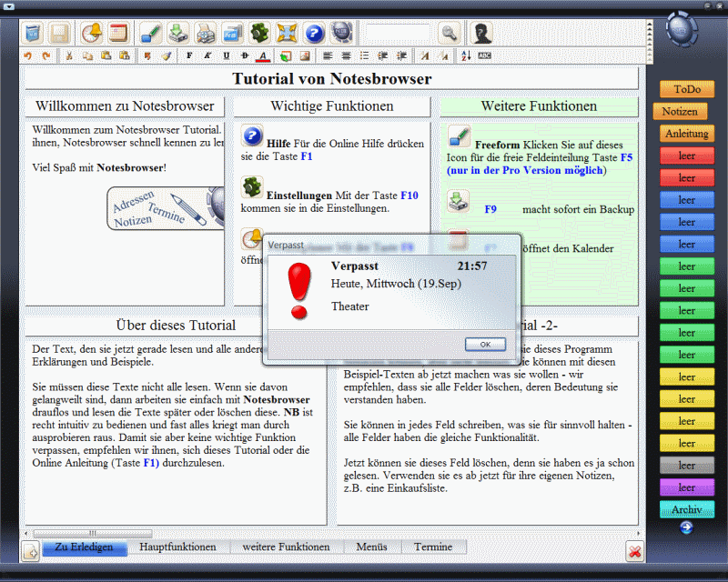Screen dimensions: 728x582
Task: Open settings via green gear toolbar icon
Action: 259,33
